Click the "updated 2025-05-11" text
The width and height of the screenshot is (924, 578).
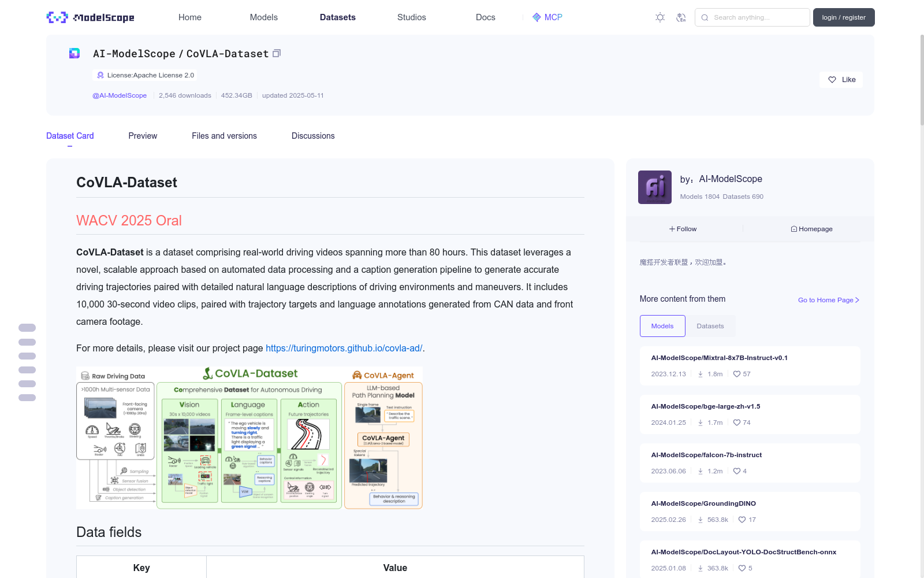click(293, 95)
